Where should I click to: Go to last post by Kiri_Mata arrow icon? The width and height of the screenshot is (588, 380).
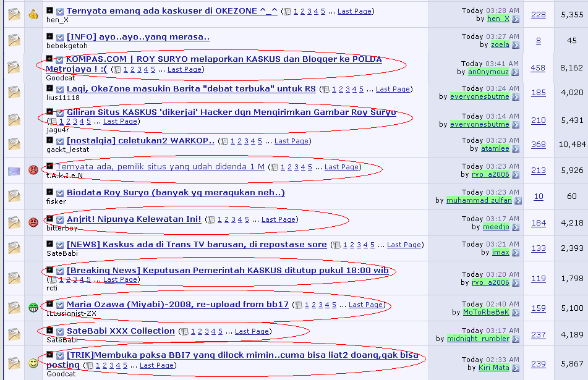(x=516, y=368)
